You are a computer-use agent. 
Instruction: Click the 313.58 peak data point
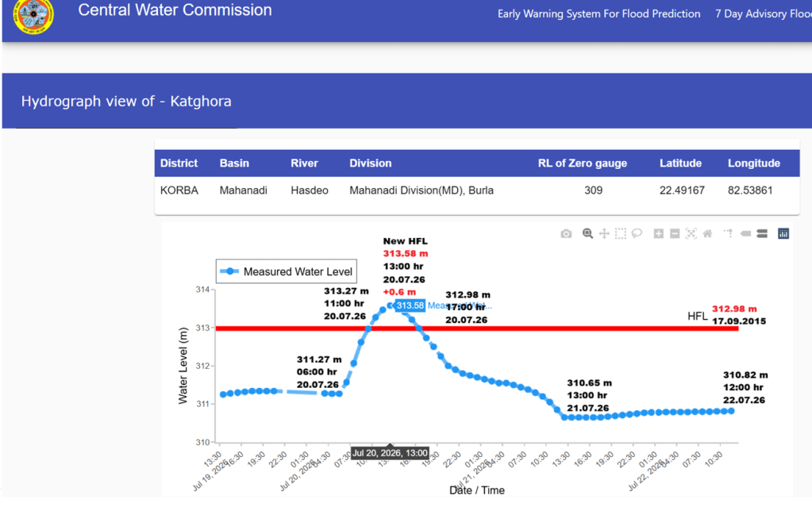click(x=390, y=305)
